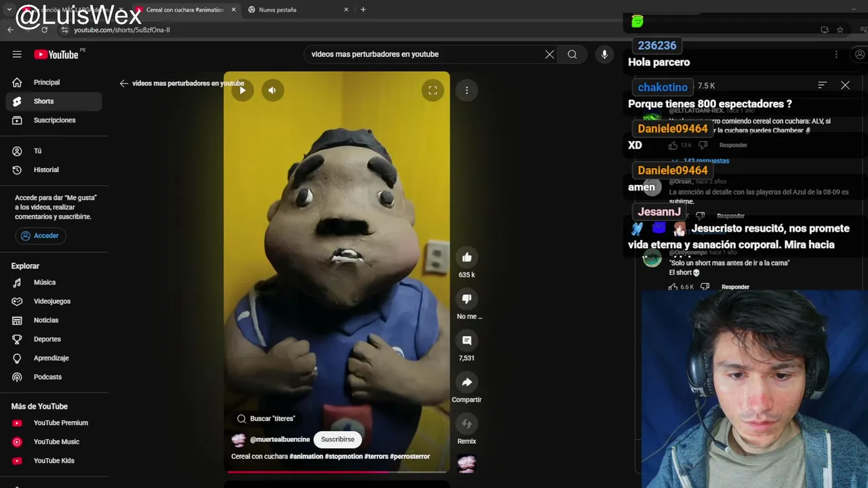
Task: Click the Suscribirse button
Action: (338, 439)
